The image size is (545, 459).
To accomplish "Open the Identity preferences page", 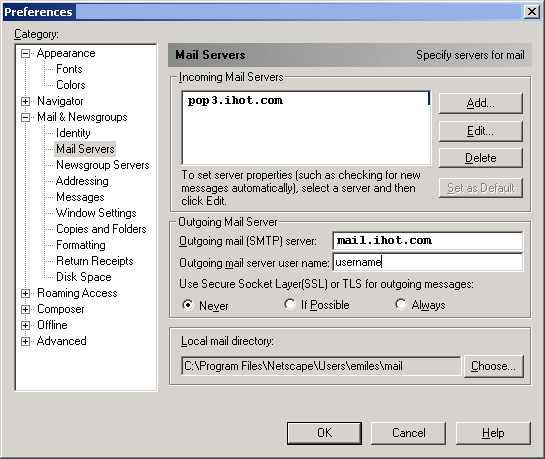I will pos(73,133).
